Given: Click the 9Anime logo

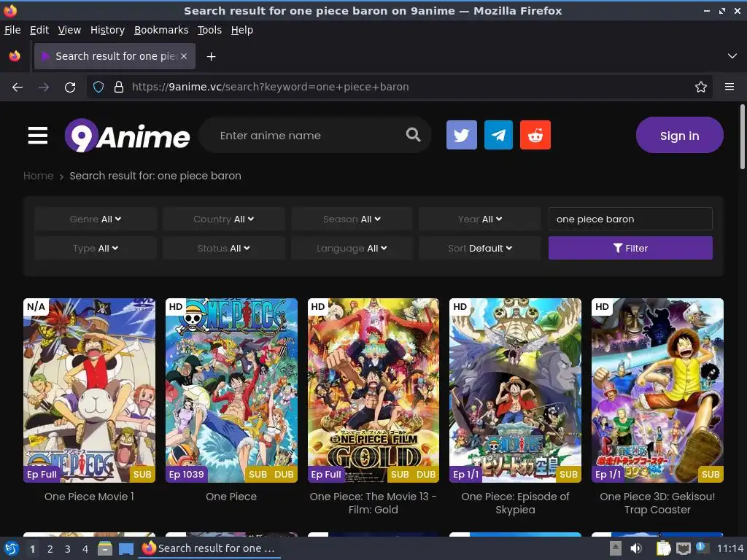Looking at the screenshot, I should click(127, 136).
